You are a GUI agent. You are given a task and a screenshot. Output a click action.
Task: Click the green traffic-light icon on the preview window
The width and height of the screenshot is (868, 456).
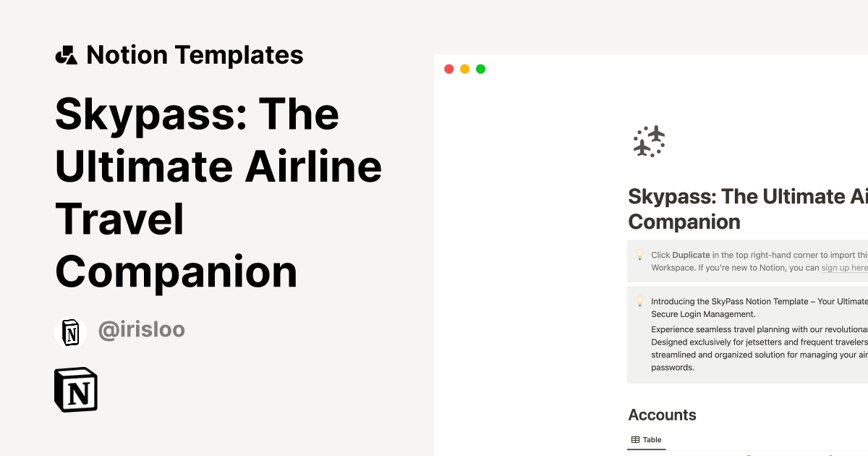pyautogui.click(x=480, y=69)
